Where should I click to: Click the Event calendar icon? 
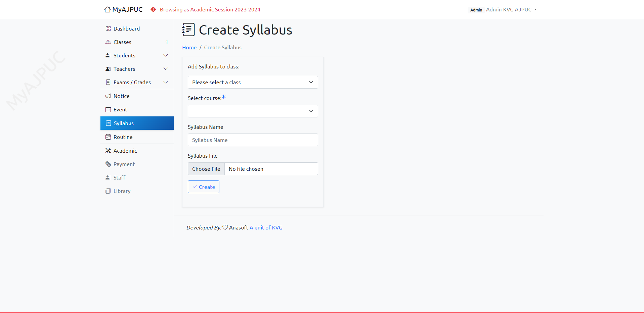[108, 109]
